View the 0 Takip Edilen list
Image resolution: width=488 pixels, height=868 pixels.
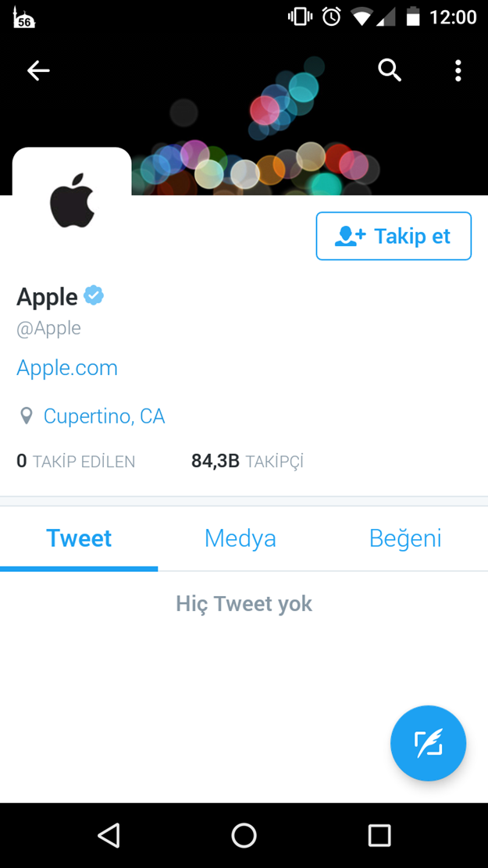[76, 461]
